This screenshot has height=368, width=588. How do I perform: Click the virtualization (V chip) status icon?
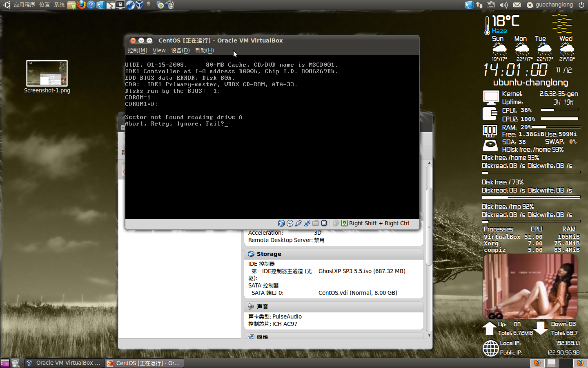(x=324, y=223)
